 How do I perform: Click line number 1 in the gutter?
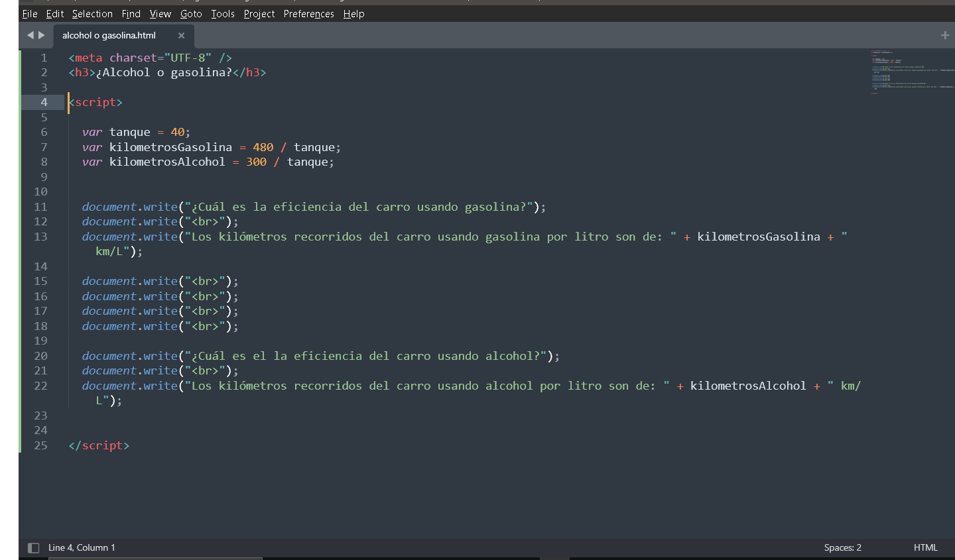point(44,58)
